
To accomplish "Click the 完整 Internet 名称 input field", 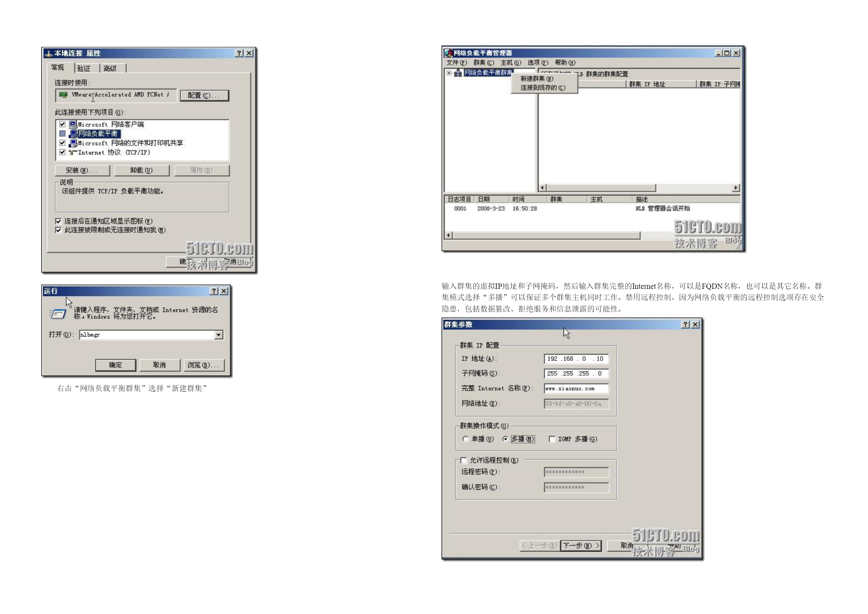I will (x=576, y=389).
